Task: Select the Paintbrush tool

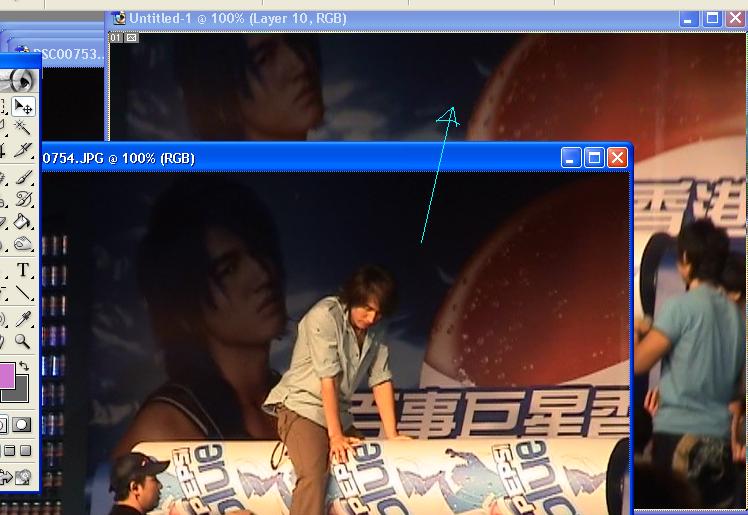Action: coord(23,178)
